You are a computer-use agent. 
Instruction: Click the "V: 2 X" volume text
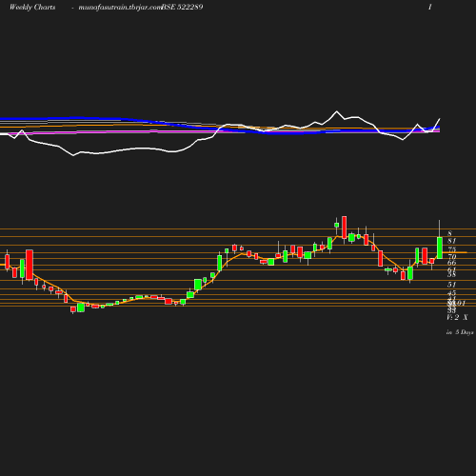457,317
